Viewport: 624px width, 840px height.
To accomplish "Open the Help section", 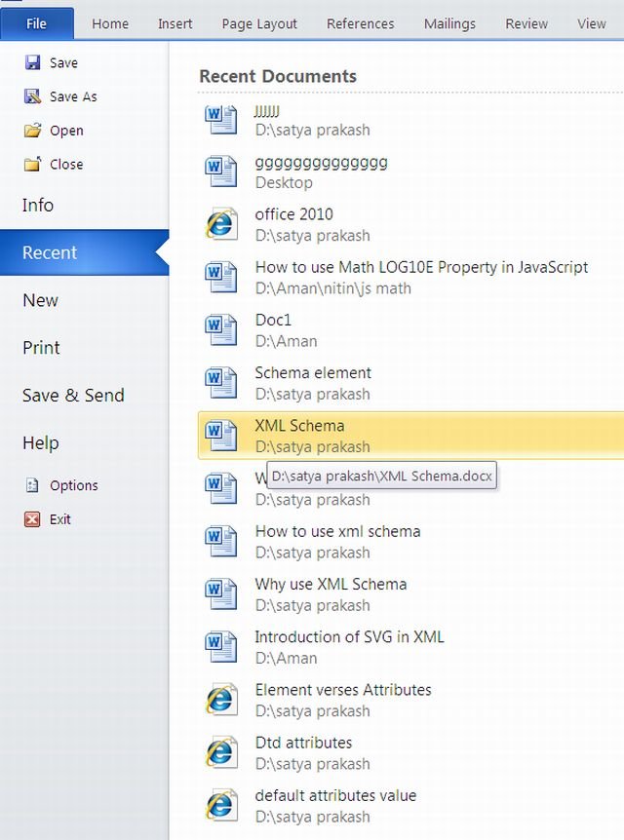I will pos(41,443).
